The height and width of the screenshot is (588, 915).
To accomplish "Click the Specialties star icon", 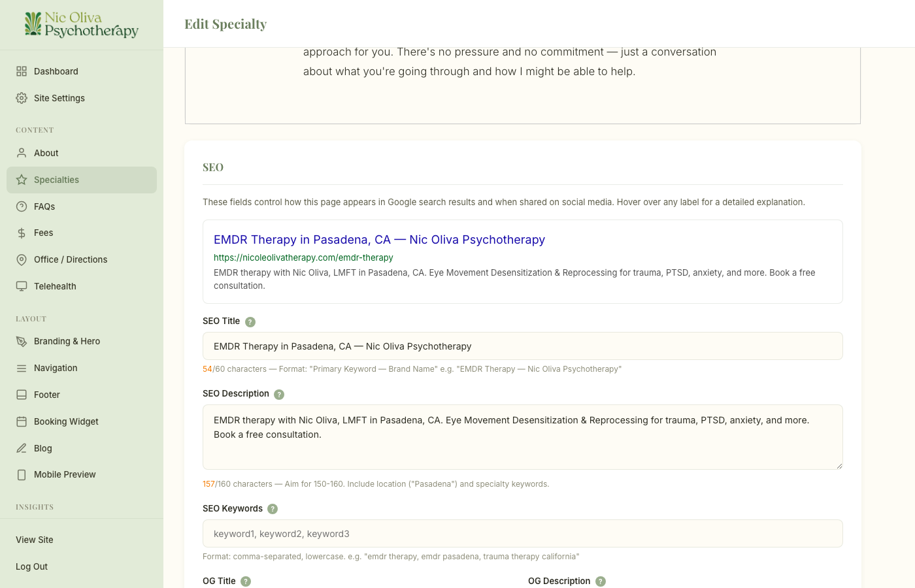I will point(22,180).
